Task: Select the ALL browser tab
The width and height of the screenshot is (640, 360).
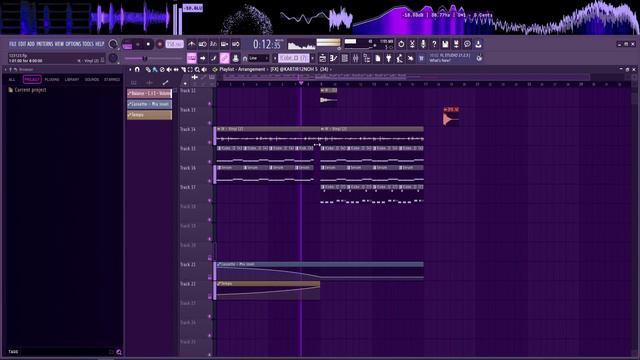Action: tap(12, 80)
